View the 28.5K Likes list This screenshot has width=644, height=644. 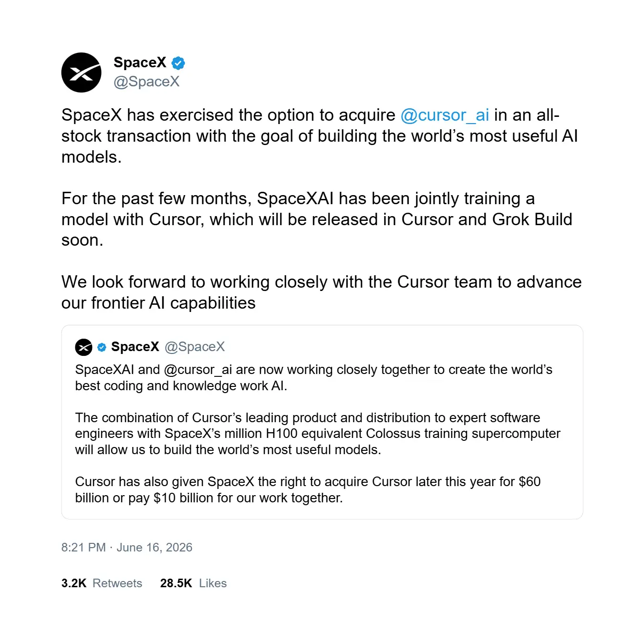click(x=193, y=583)
